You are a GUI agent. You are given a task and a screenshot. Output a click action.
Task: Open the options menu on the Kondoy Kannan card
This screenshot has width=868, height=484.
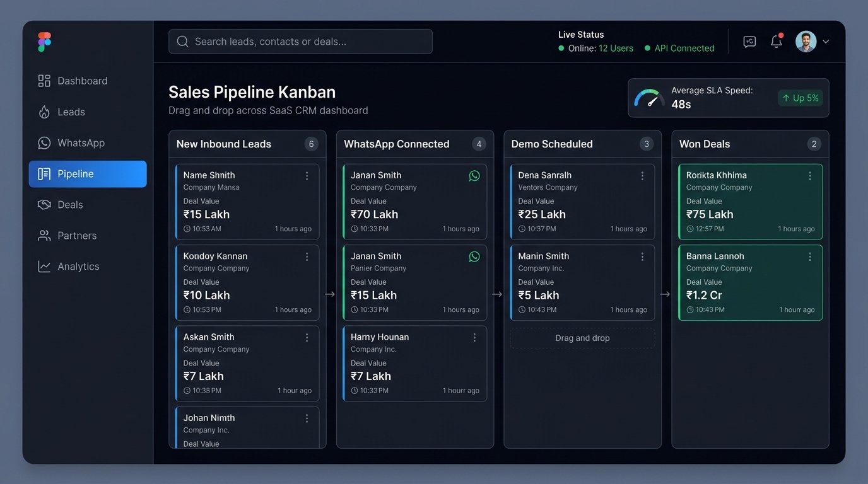coord(307,256)
